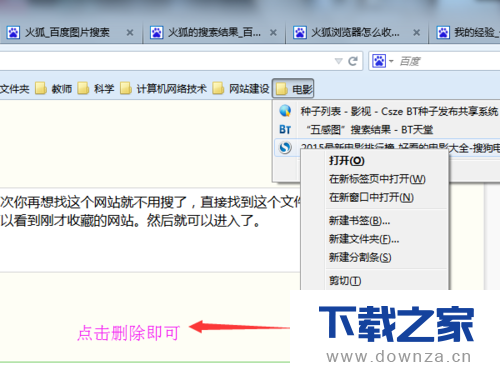Choose 打开(O) in the context menu

pyautogui.click(x=374, y=161)
